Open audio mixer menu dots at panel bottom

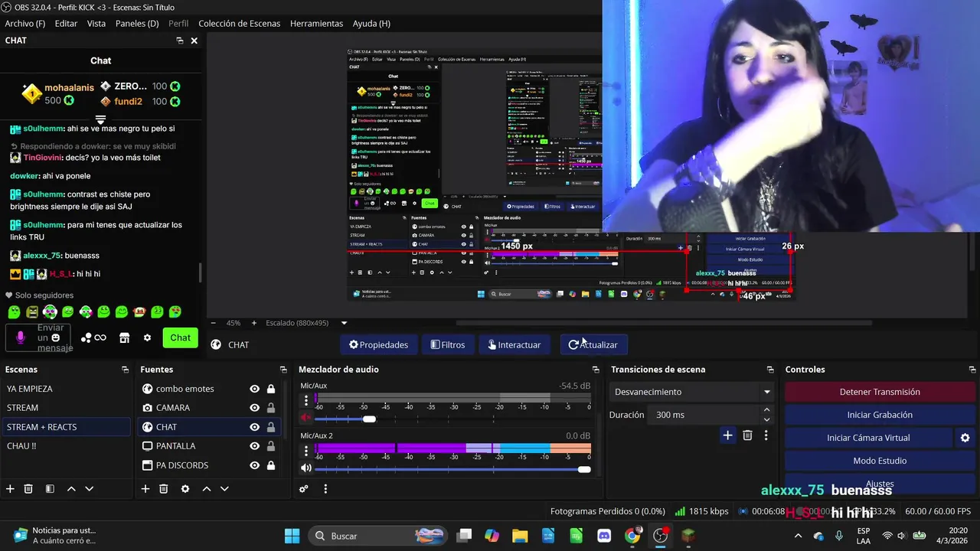[325, 489]
